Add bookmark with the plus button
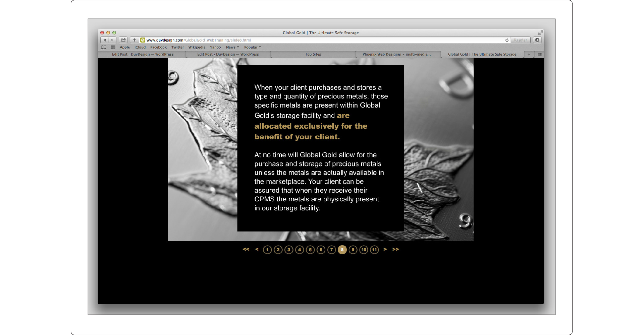 click(x=135, y=40)
